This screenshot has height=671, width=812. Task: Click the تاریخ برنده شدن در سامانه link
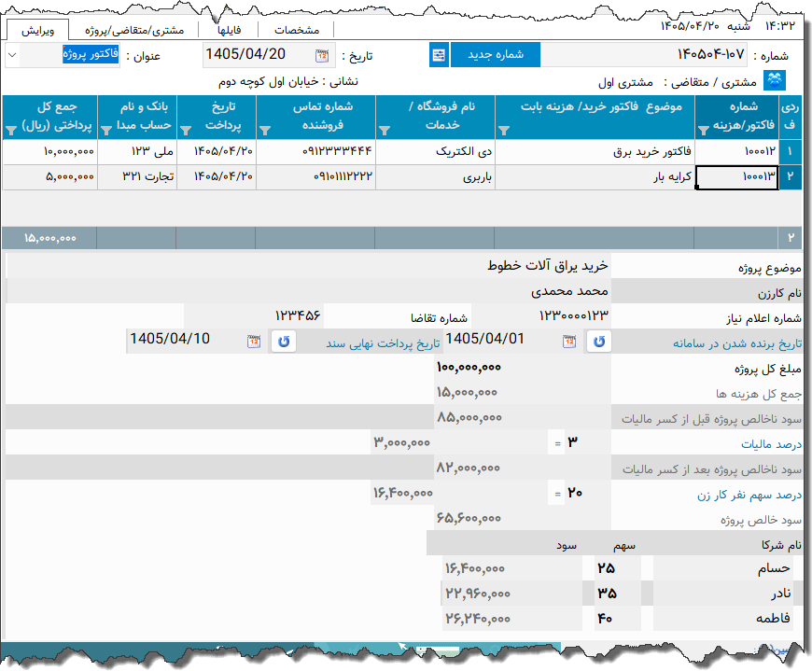pos(737,343)
